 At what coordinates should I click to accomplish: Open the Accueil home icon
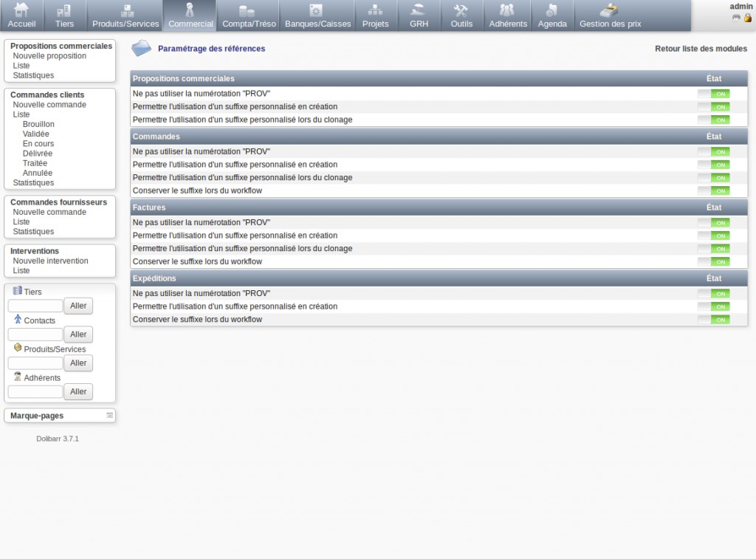pyautogui.click(x=21, y=10)
